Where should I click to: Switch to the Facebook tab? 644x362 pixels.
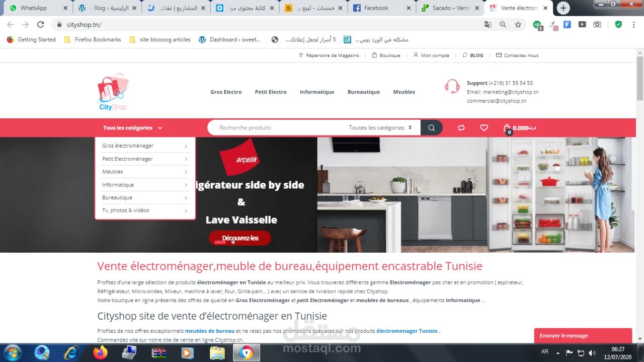pos(382,8)
